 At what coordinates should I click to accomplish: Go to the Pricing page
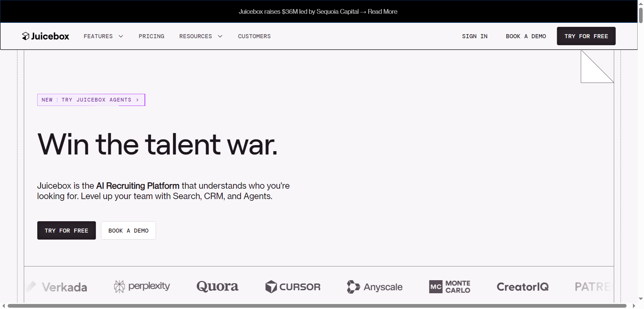[152, 36]
